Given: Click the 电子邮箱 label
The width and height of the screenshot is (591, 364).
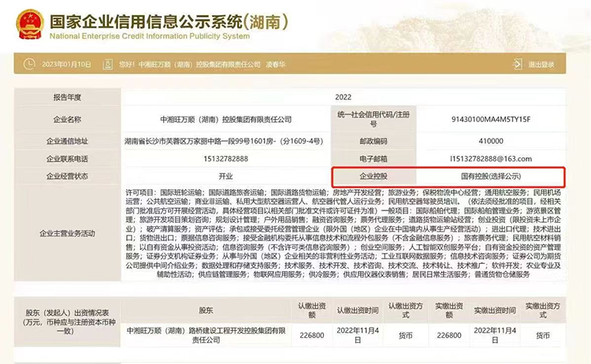Looking at the screenshot, I should pyautogui.click(x=374, y=158).
